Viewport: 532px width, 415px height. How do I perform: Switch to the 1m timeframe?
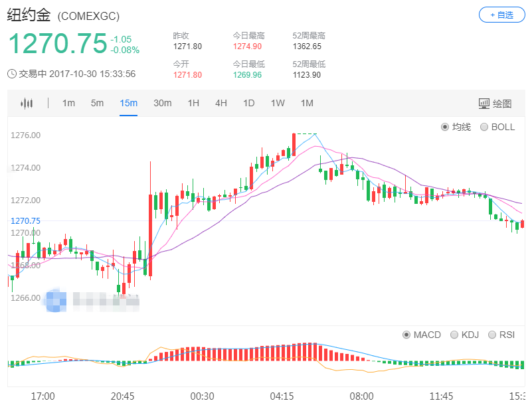tap(68, 103)
